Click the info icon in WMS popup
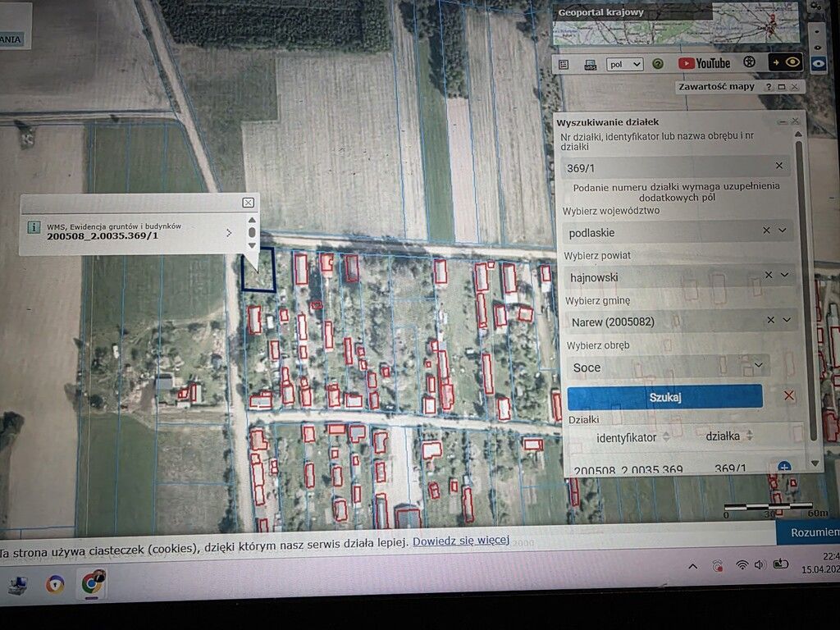 pos(34,226)
